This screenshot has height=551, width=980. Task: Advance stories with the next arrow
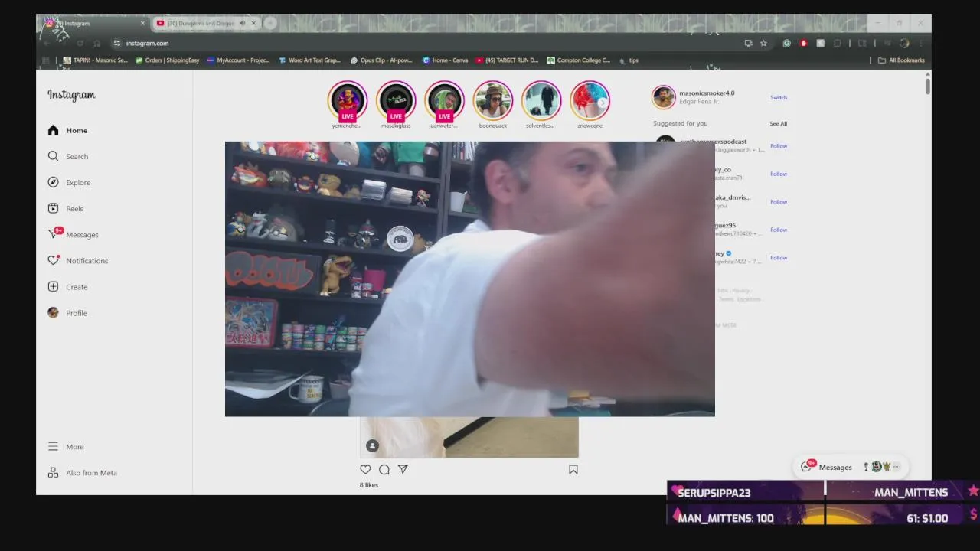coord(603,102)
